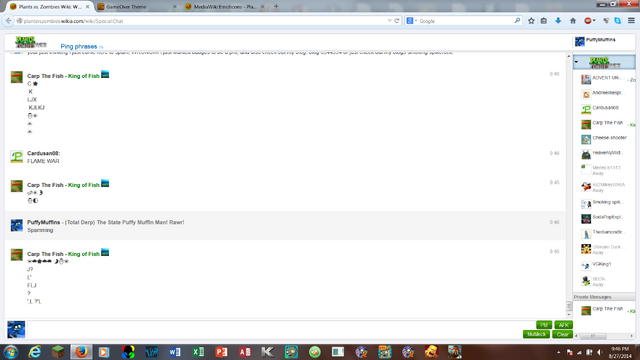
Task: Open Microsoft Excel from taskbar
Action: [198, 352]
